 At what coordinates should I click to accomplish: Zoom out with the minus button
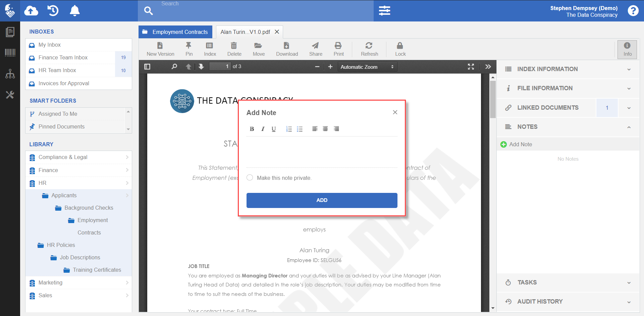coord(317,67)
